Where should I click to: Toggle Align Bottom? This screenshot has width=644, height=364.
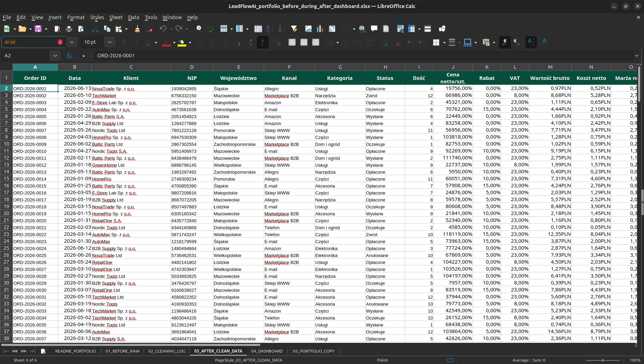pyautogui.click(x=263, y=42)
